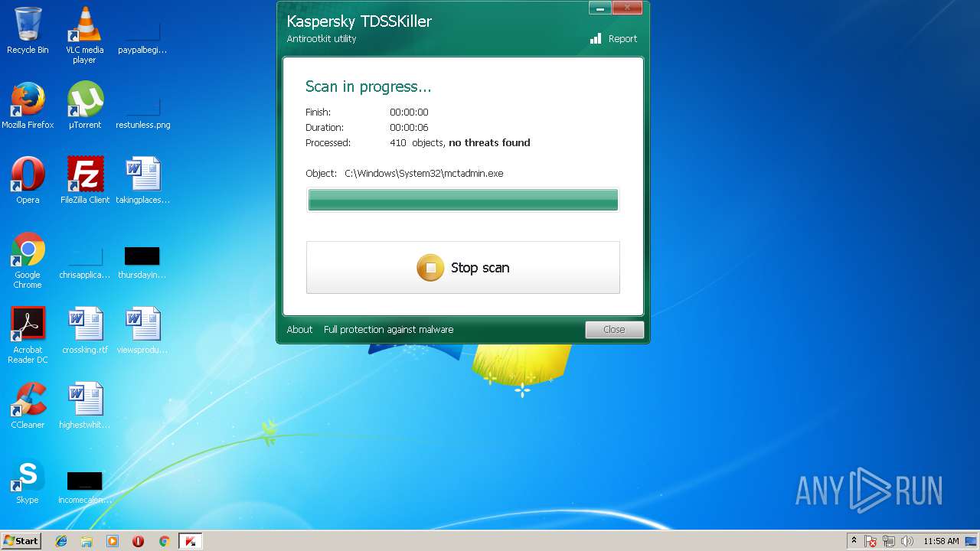Show hidden system tray icons
Viewport: 980px width, 551px height.
tap(854, 541)
